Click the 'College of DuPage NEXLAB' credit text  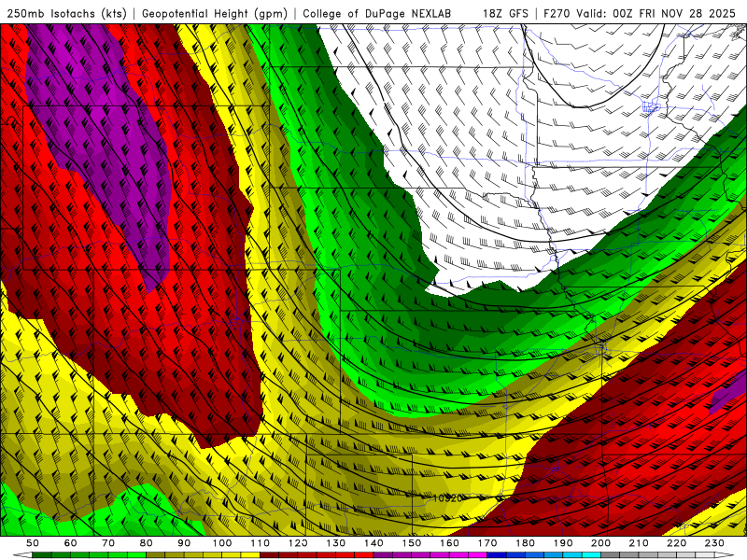coord(377,13)
